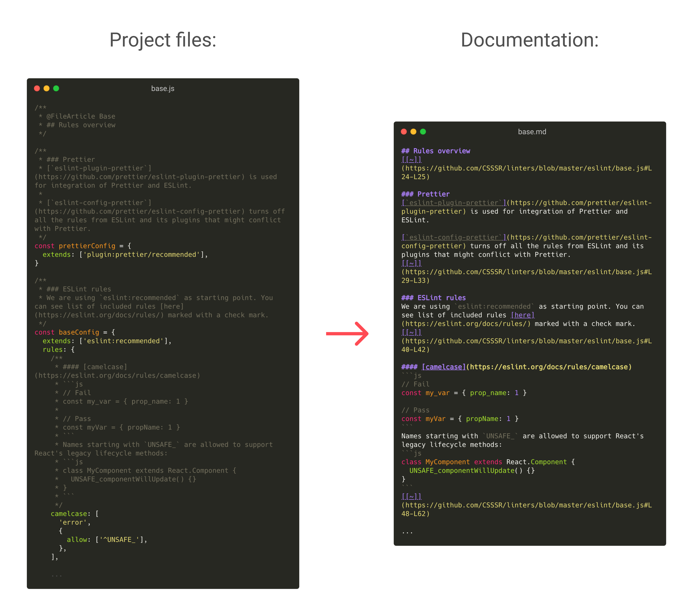Click yellow minimize dot on base.md window
Viewport: 693px width, 616px height.
(x=413, y=132)
